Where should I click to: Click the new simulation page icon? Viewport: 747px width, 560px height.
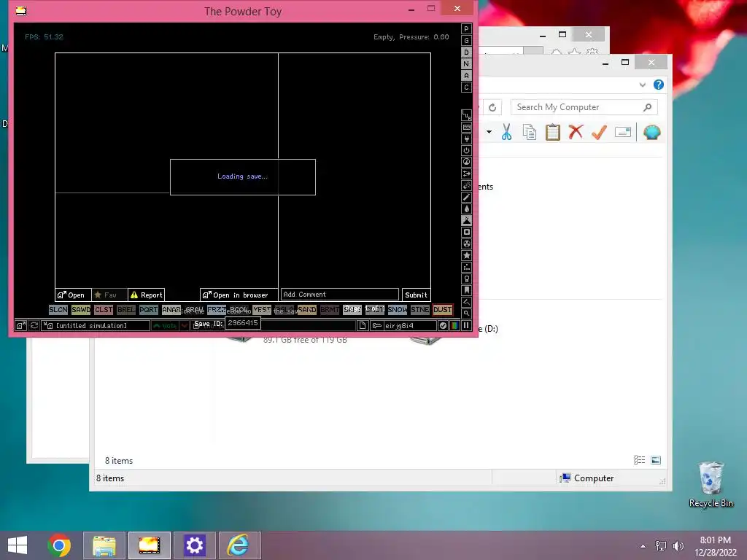pyautogui.click(x=363, y=326)
